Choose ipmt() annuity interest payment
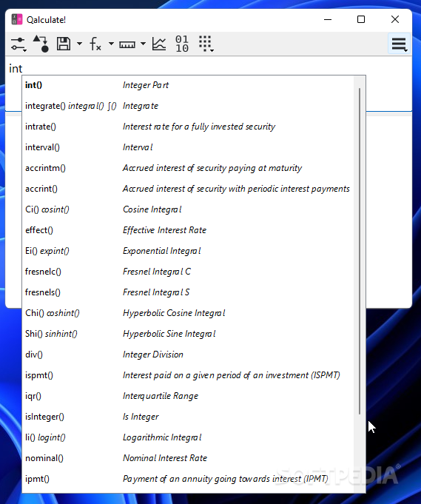Screen dimensions: 421x504 tap(189, 479)
